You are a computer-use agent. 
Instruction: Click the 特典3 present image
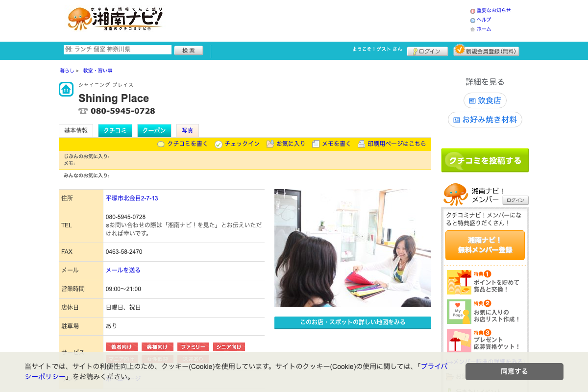coord(459,340)
